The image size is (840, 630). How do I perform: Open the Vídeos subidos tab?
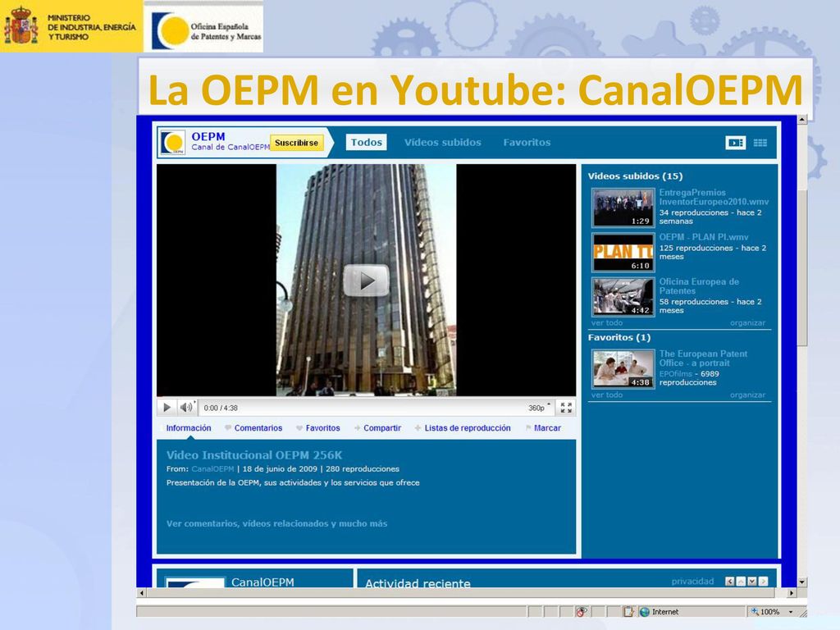point(442,143)
